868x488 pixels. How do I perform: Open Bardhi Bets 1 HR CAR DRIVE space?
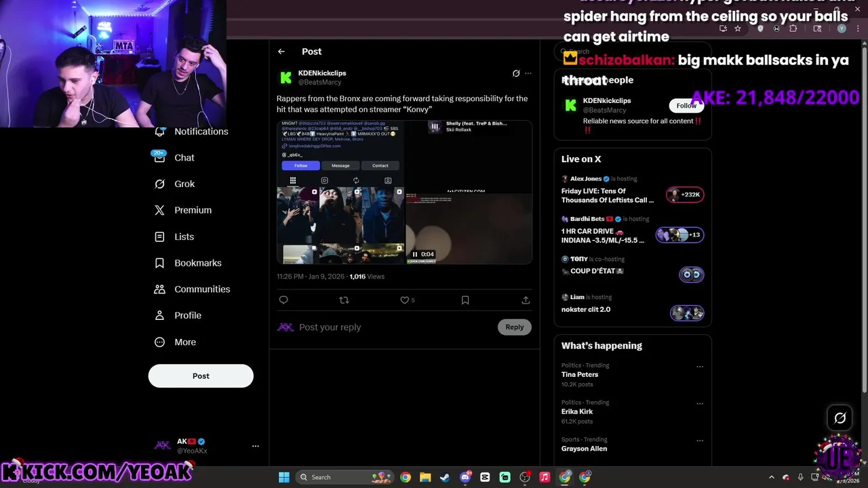point(603,235)
